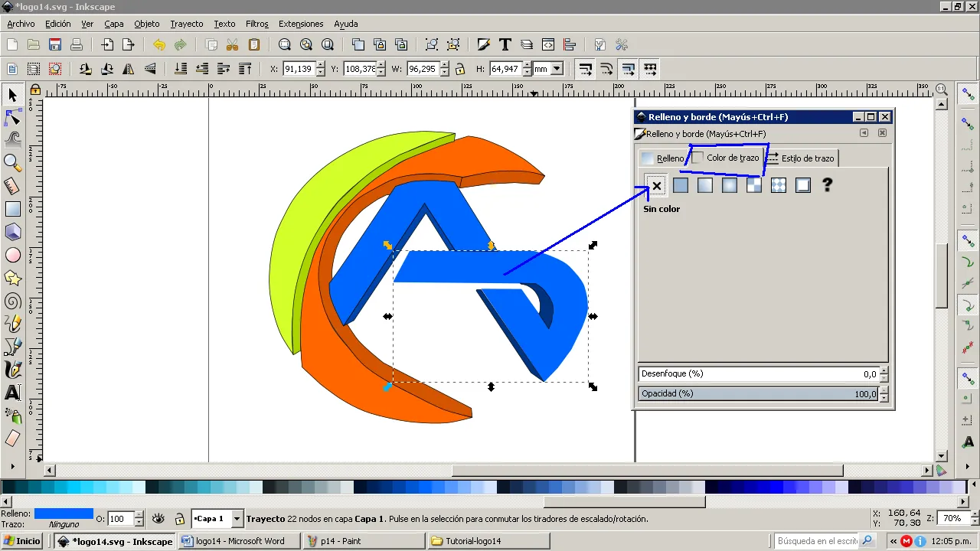Image resolution: width=980 pixels, height=551 pixels.
Task: Toggle layer visibility eye icon
Action: [x=158, y=518]
